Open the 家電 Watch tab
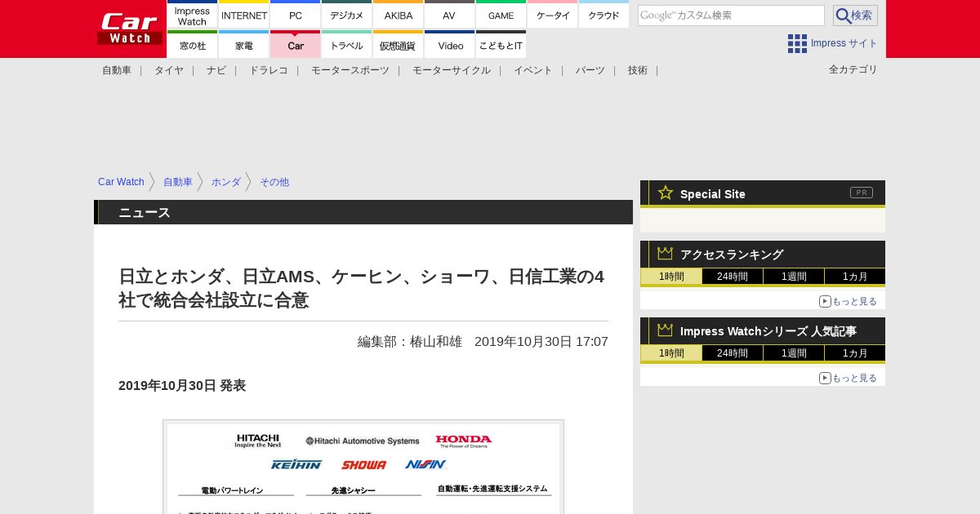Viewport: 980px width, 514px height. [x=244, y=44]
